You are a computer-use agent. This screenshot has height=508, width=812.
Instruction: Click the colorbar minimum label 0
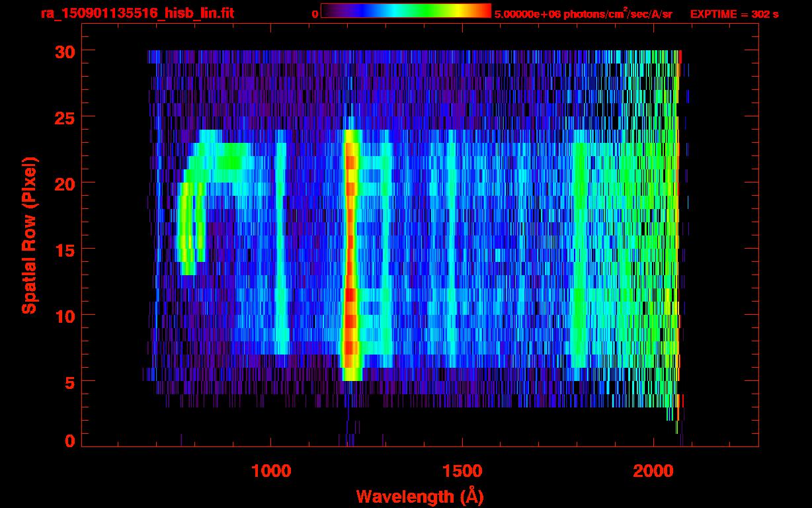pos(315,14)
